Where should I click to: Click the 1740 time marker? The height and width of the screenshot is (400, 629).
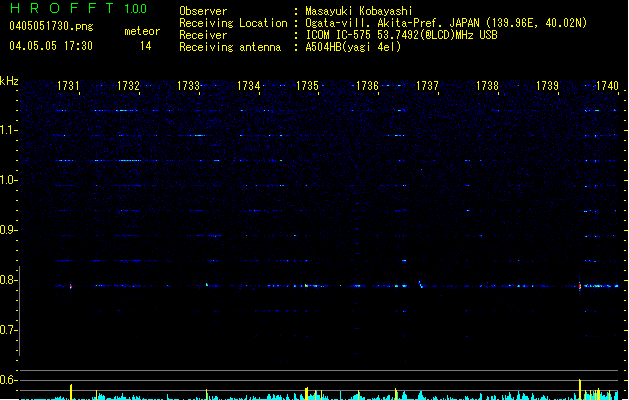pyautogui.click(x=607, y=86)
